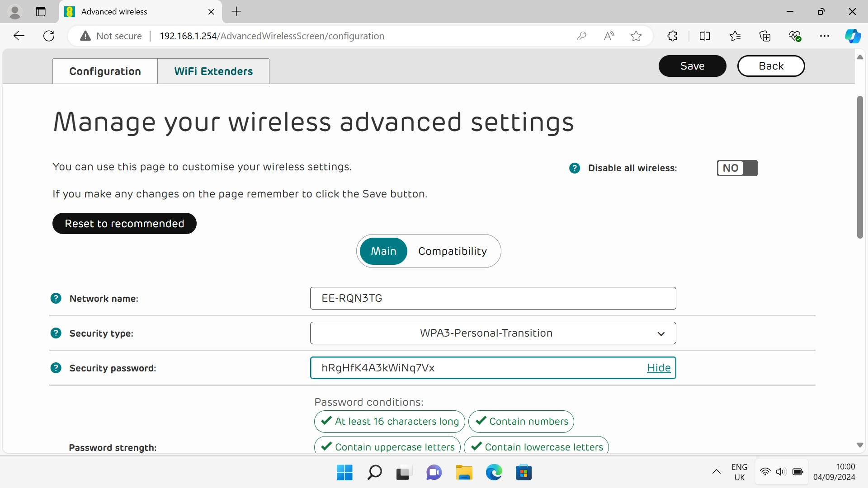Click help icon beside Security password
This screenshot has width=868, height=488.
(x=56, y=368)
